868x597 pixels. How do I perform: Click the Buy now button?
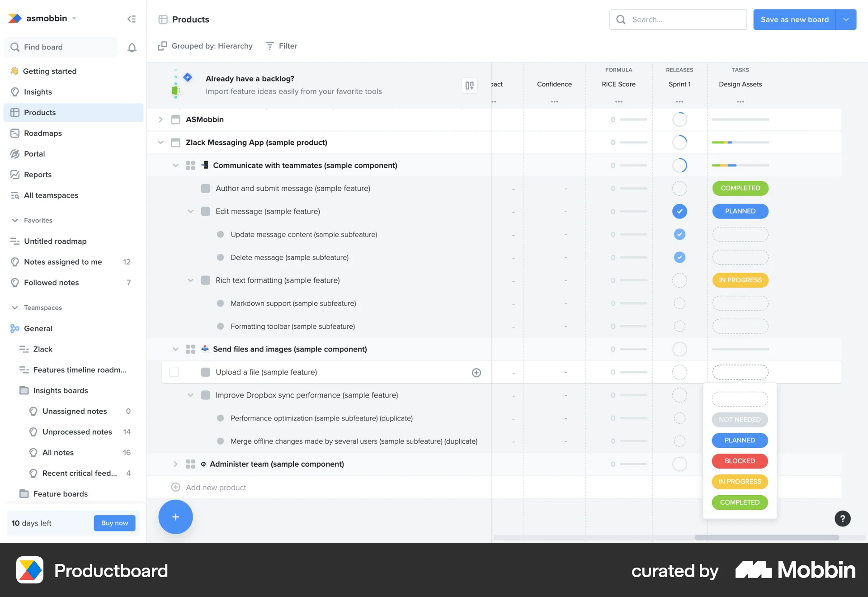[114, 523]
